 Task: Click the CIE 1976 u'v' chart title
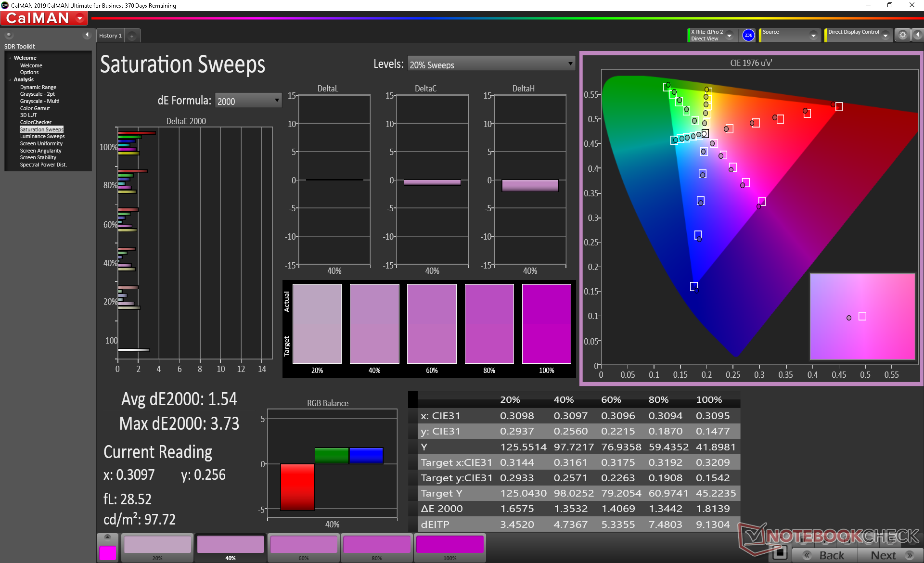point(751,63)
